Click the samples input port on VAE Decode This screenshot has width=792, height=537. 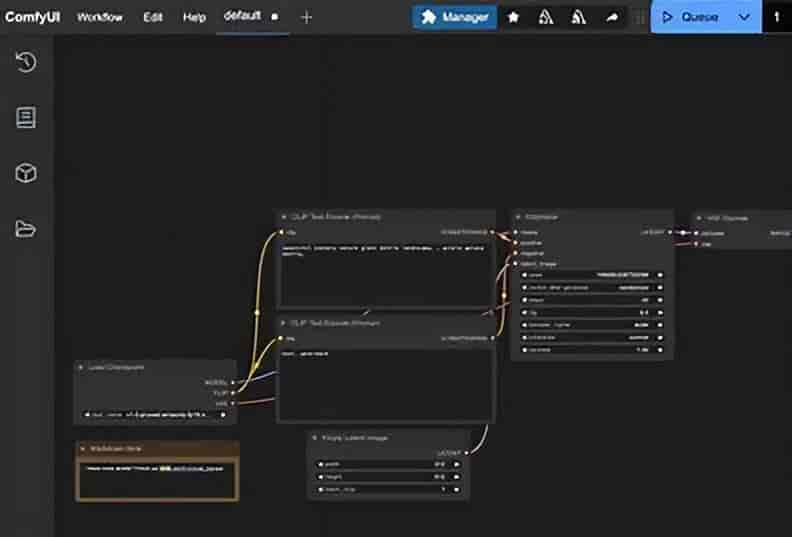(x=696, y=233)
